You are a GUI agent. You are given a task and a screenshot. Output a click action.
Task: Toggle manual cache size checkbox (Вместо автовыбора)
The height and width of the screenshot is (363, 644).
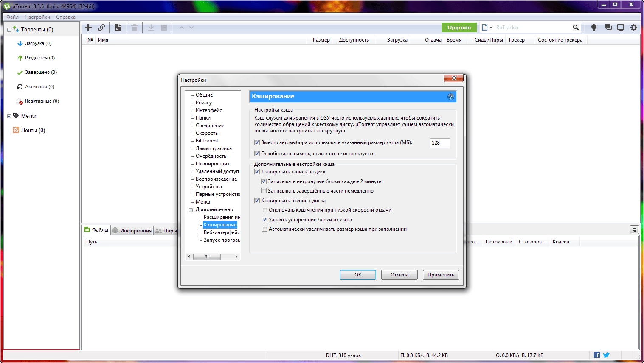(x=257, y=142)
